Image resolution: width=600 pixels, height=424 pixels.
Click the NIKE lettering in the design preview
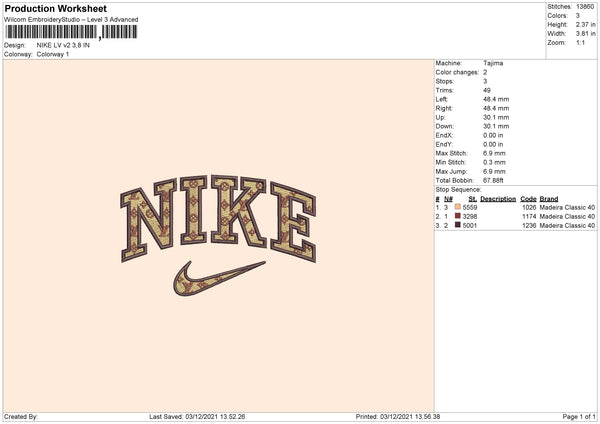[218, 219]
